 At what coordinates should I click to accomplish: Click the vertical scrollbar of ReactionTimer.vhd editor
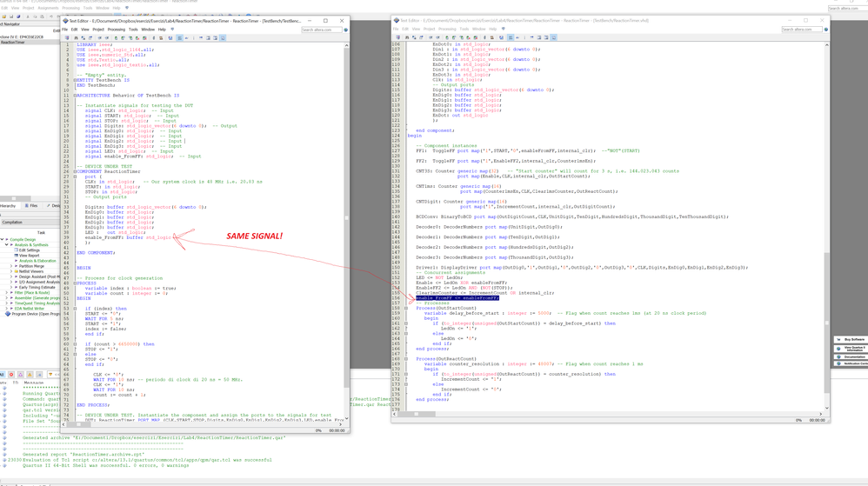point(827,217)
